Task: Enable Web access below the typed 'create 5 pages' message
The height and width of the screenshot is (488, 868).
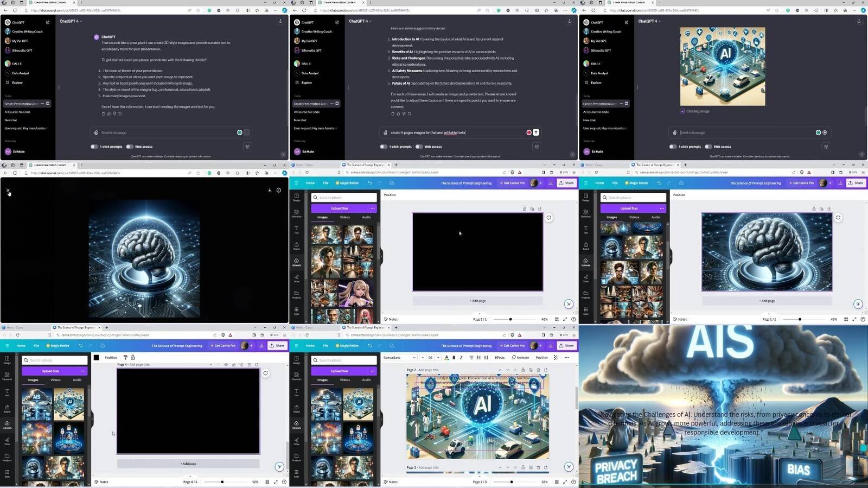Action: click(419, 147)
